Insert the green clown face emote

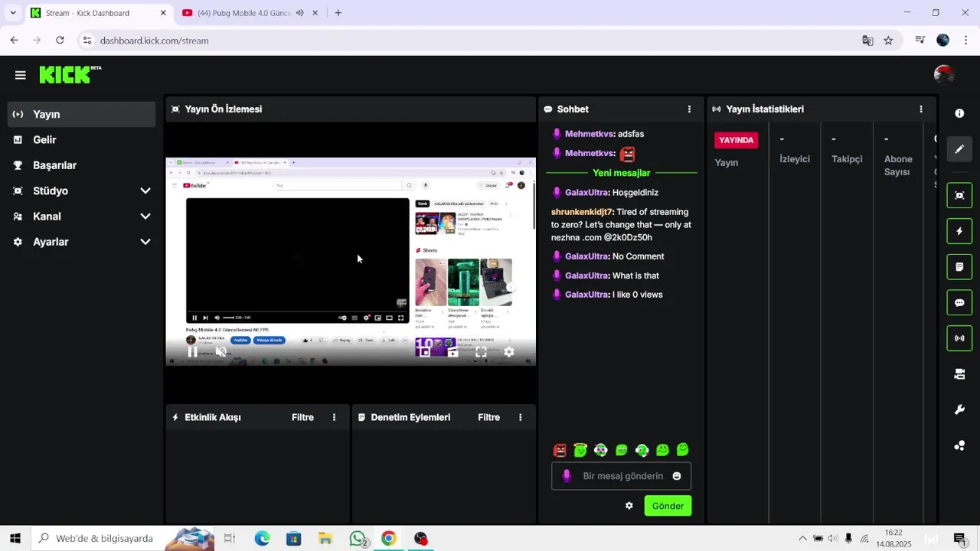[601, 450]
